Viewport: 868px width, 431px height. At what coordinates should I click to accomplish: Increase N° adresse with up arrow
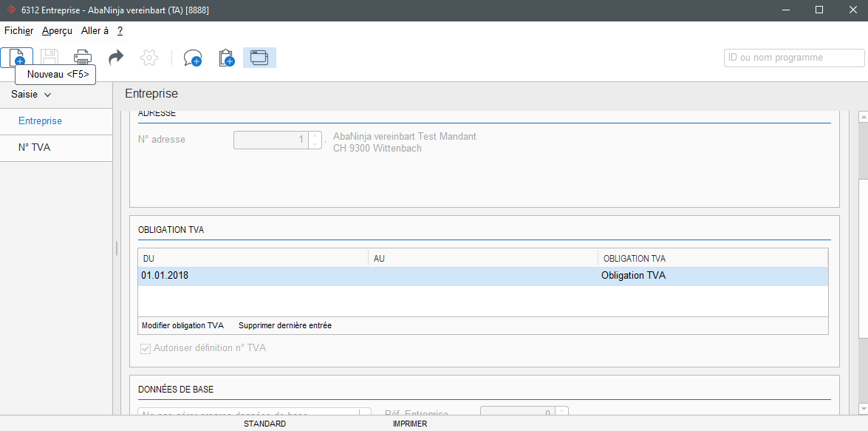click(315, 135)
